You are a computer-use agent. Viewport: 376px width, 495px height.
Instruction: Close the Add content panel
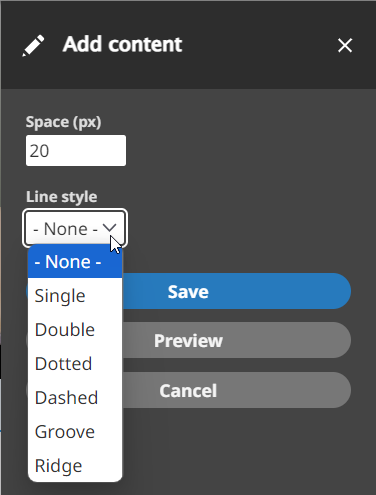tap(345, 45)
